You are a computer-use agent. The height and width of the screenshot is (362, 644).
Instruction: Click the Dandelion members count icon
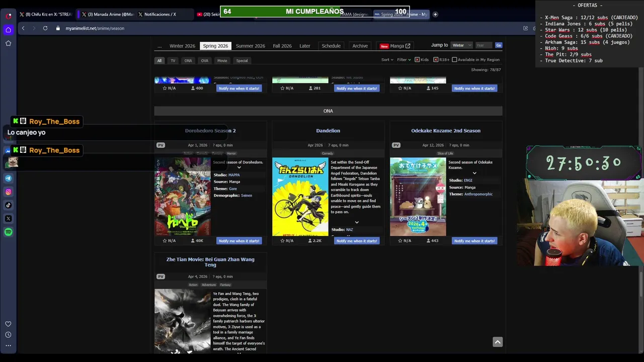click(x=310, y=241)
